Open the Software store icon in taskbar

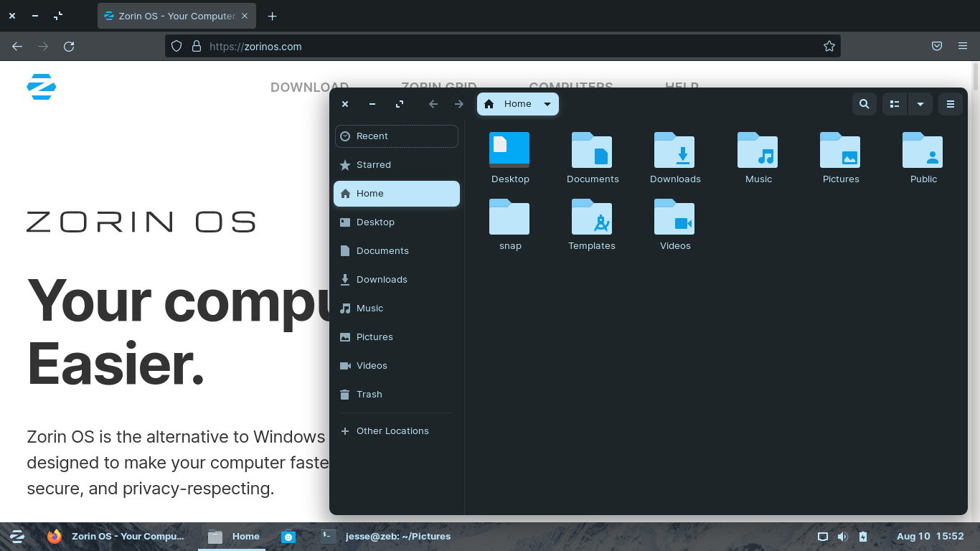tap(288, 537)
